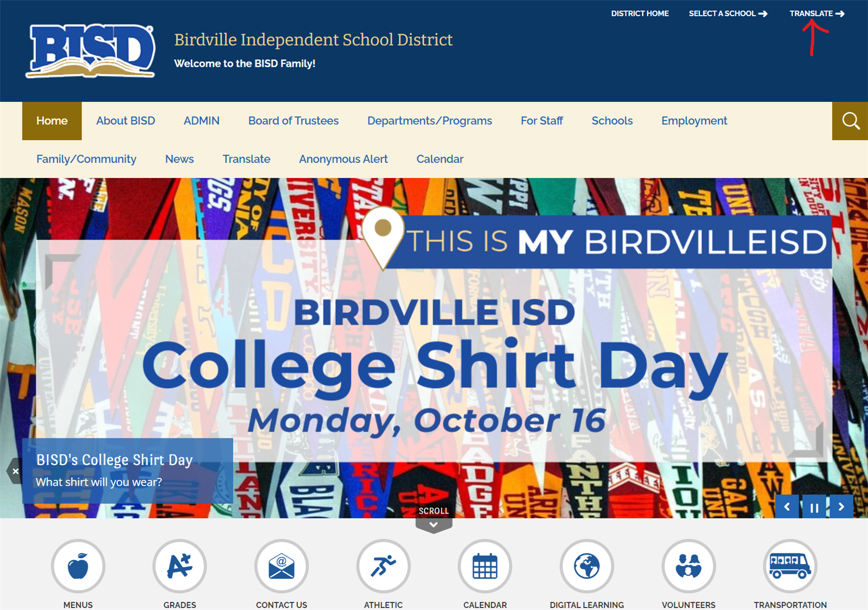Open the Calendar grid icon
The width and height of the screenshot is (868, 610).
[x=485, y=566]
